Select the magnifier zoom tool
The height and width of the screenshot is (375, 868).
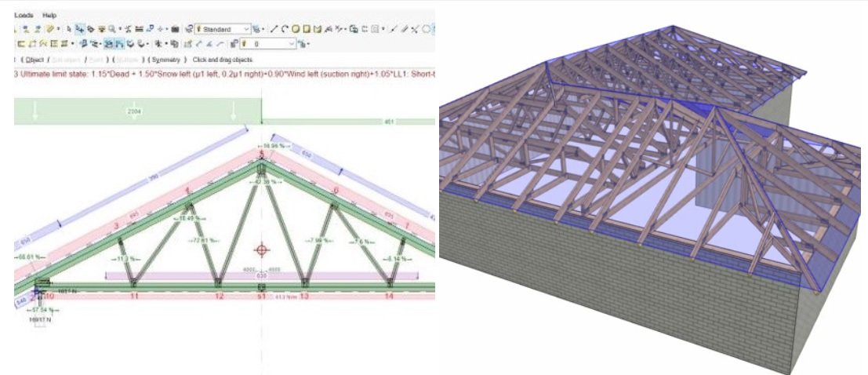pos(113,29)
